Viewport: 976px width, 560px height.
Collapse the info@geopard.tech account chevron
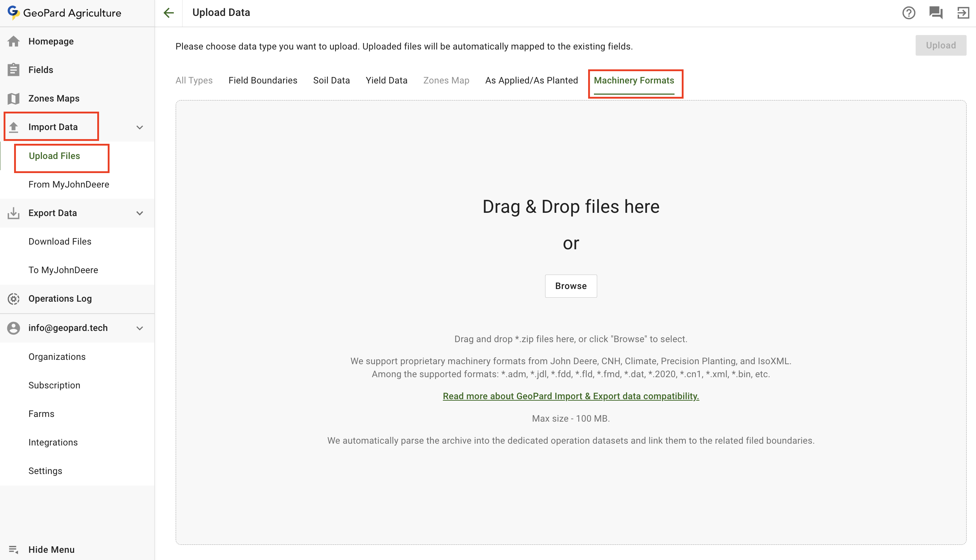click(x=140, y=328)
